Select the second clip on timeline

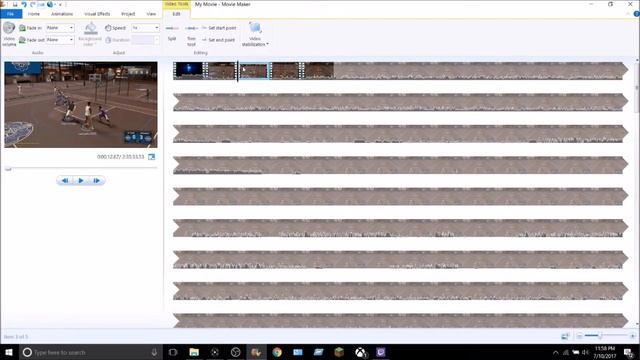point(221,70)
